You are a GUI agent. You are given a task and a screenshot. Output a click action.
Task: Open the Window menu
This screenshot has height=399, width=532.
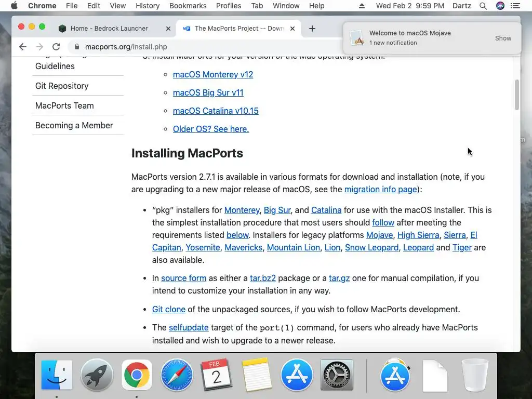286,6
